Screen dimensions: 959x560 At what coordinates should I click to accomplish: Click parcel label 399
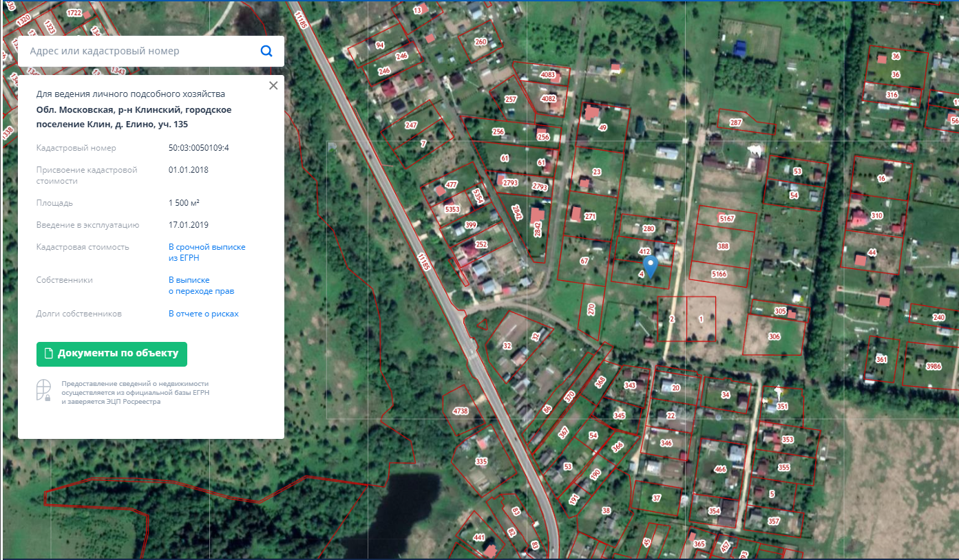[471, 225]
